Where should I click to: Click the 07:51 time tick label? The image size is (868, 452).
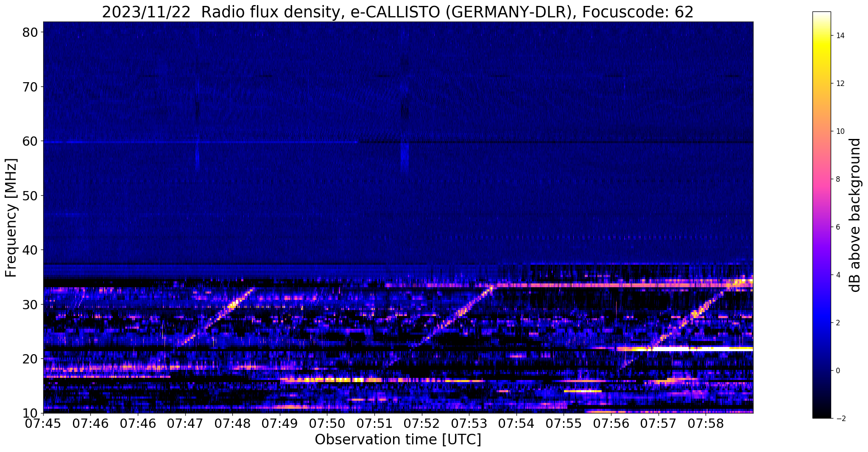pos(374,423)
